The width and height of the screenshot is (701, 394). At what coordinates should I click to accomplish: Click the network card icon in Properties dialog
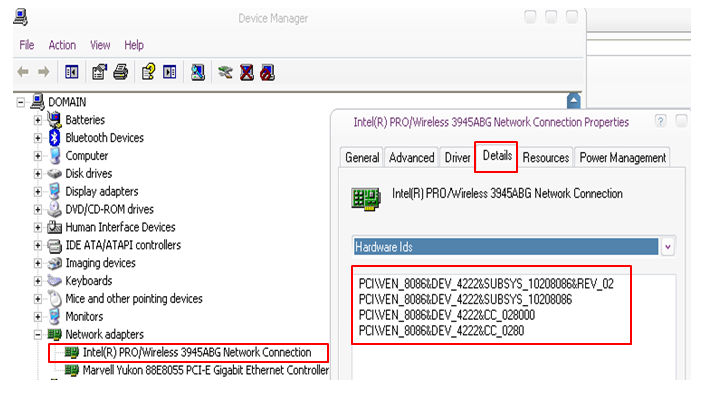(366, 199)
